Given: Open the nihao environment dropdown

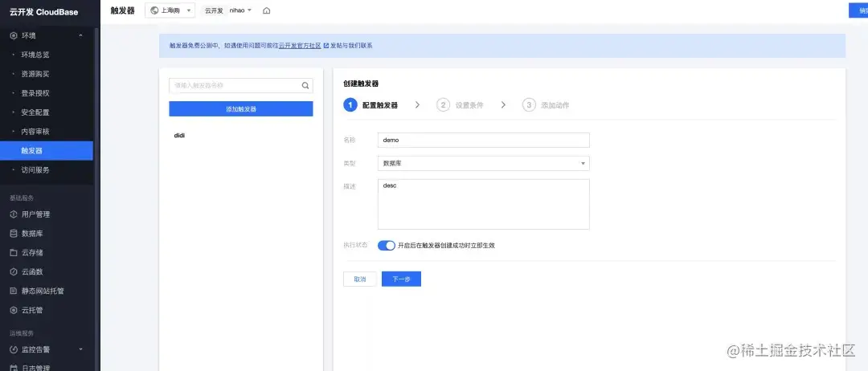Looking at the screenshot, I should coord(240,10).
